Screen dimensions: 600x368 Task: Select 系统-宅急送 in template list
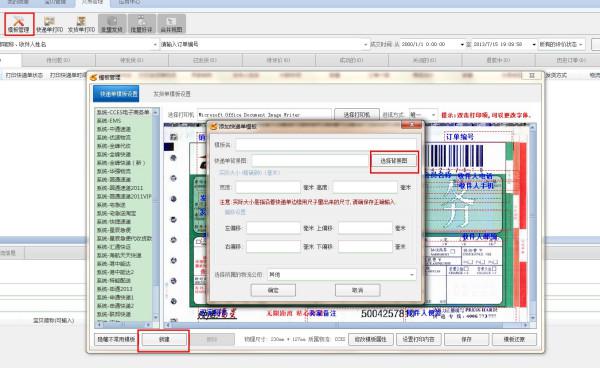(111, 205)
